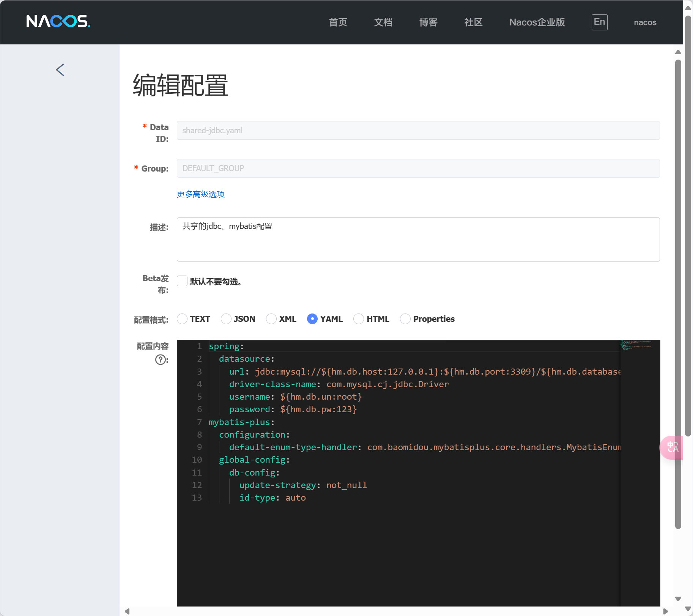
Task: Click the Nacos logo
Action: (x=58, y=22)
